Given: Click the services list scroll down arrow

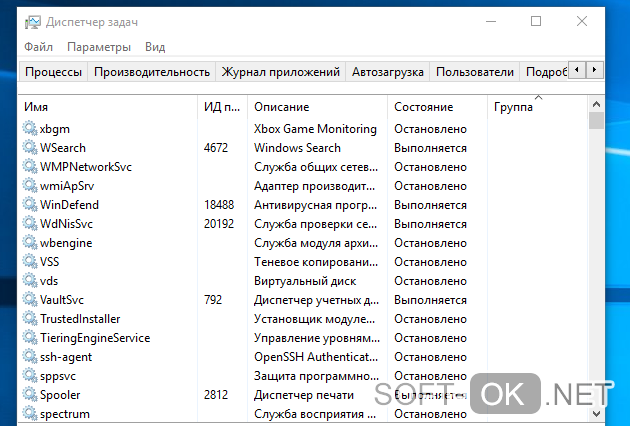Looking at the screenshot, I should point(596,414).
